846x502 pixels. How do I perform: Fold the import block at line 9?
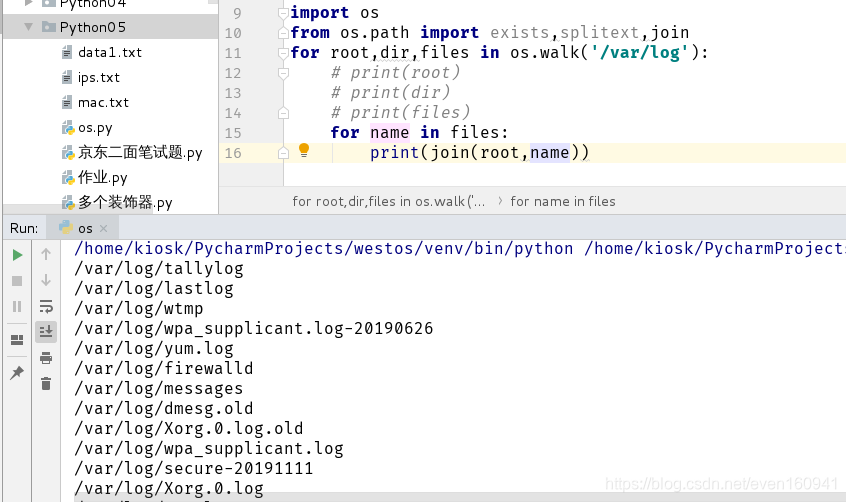click(x=283, y=13)
